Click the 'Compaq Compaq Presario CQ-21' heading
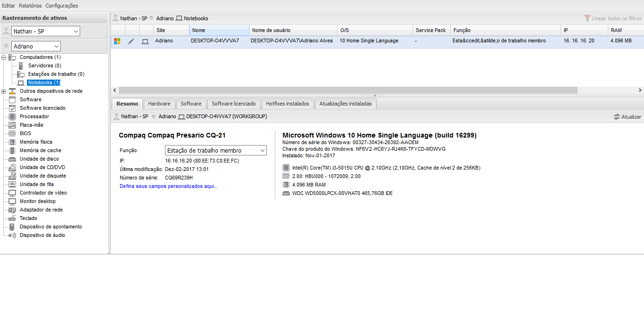The height and width of the screenshot is (325, 644). 172,135
